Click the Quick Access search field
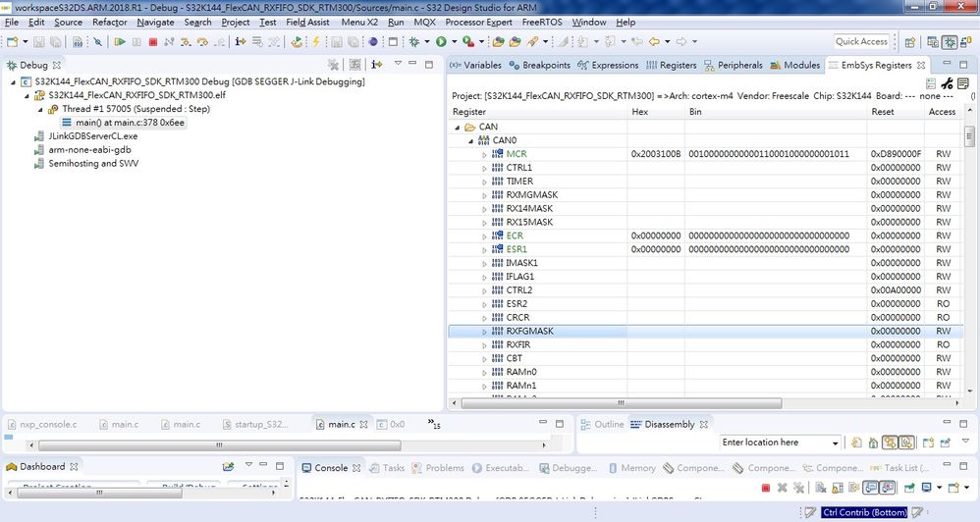980x522 pixels. coord(862,42)
